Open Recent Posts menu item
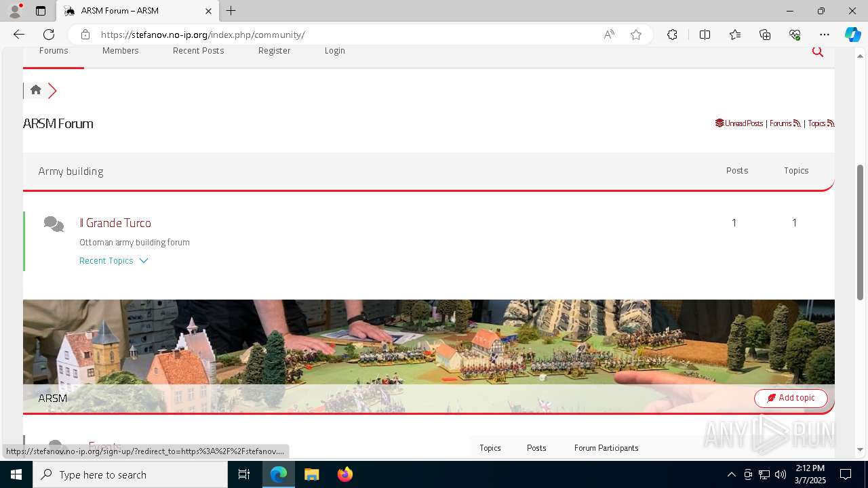Viewport: 868px width, 488px height. [x=198, y=51]
